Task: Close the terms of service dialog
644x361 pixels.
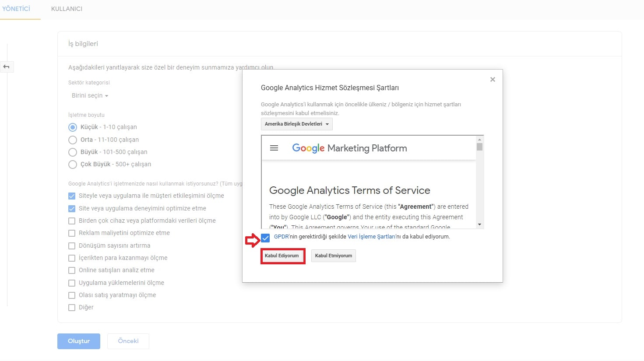Action: point(493,79)
